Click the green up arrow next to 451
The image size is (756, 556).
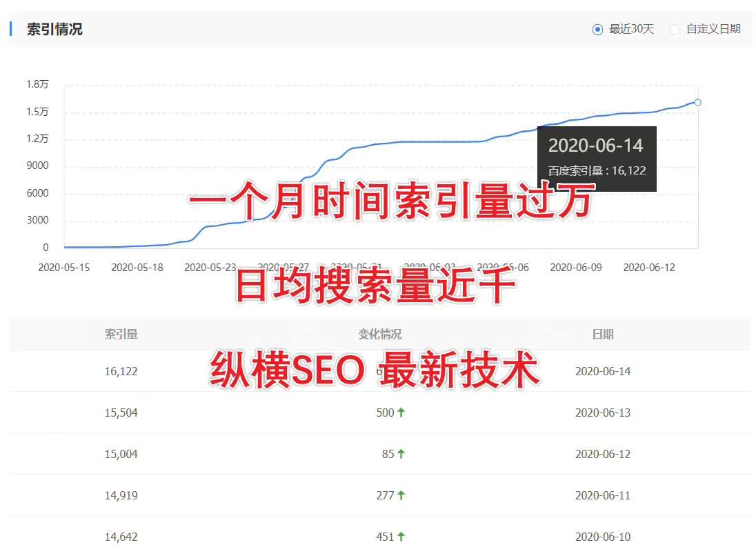pos(401,536)
